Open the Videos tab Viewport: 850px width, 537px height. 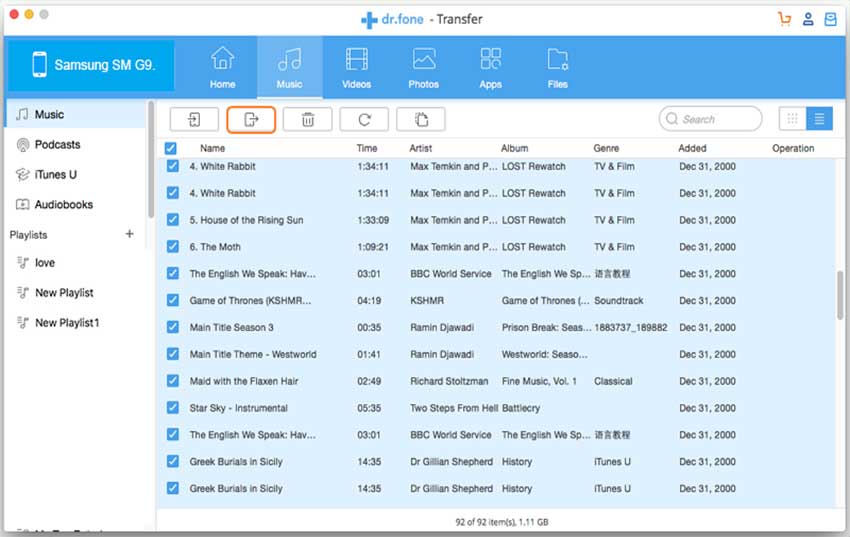click(x=356, y=68)
